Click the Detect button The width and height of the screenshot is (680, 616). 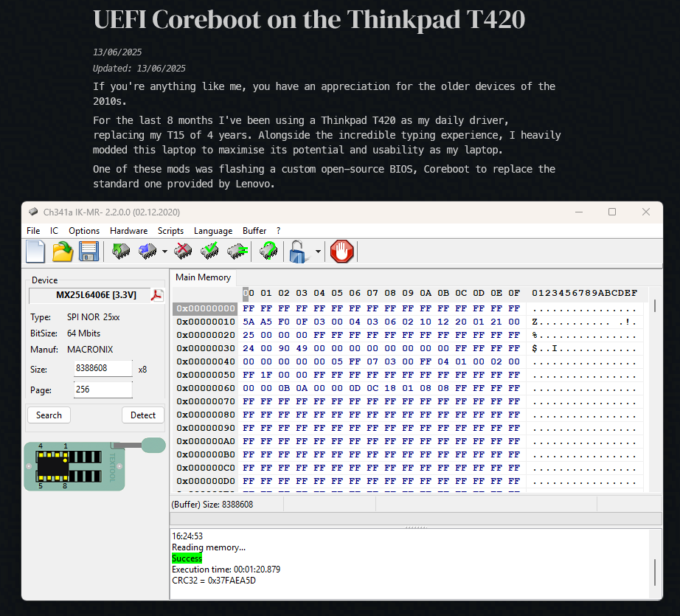click(x=143, y=415)
